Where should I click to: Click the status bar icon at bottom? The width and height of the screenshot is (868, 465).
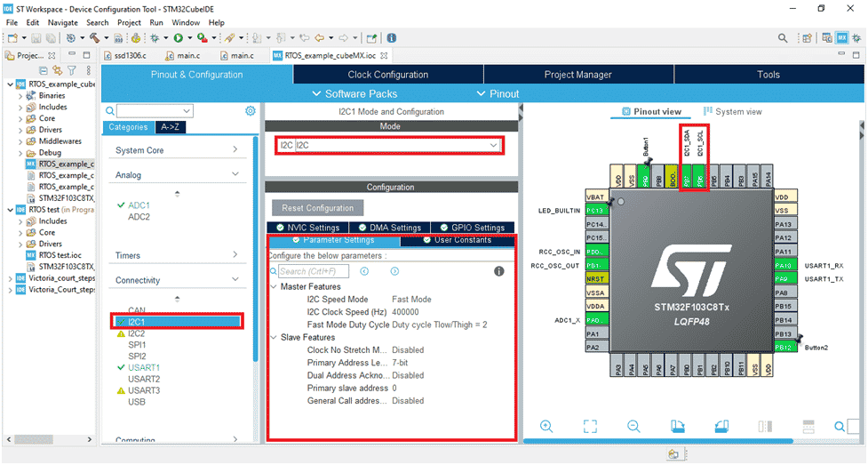[673, 454]
